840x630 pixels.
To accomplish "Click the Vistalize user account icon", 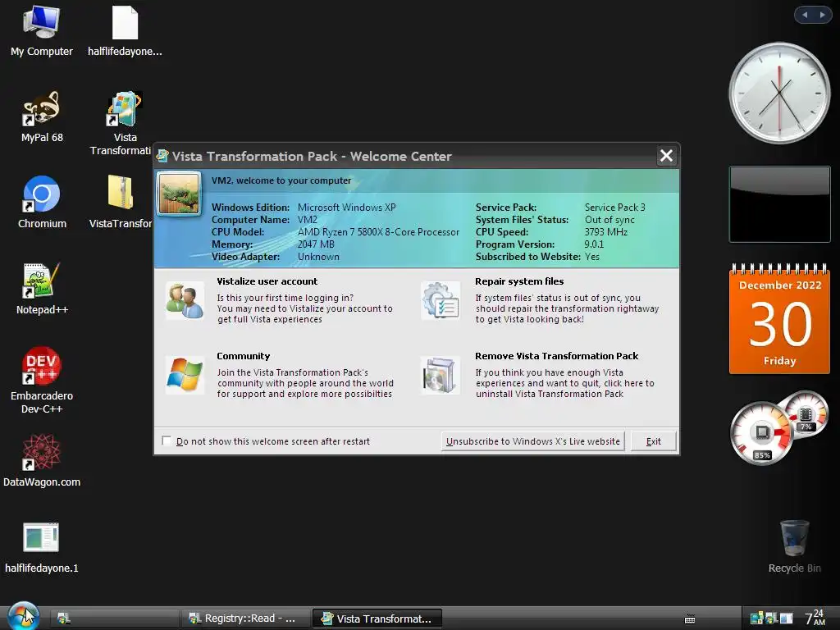I will tap(185, 301).
